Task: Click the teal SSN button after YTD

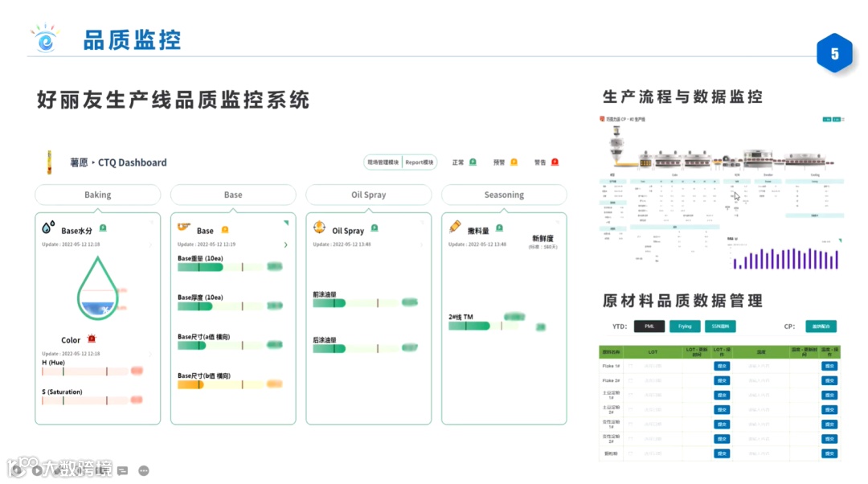Action: (720, 326)
